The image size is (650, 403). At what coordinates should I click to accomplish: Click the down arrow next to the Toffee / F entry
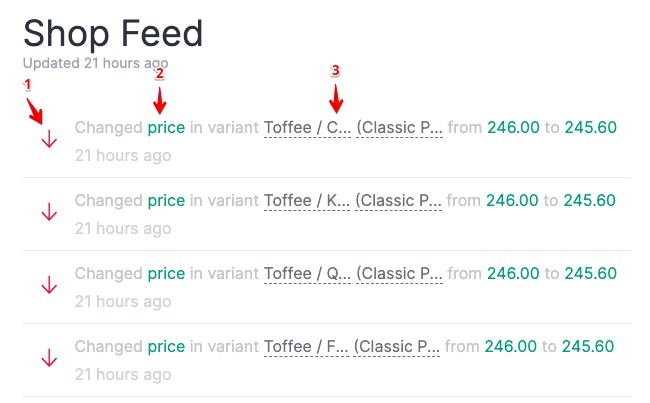[49, 358]
